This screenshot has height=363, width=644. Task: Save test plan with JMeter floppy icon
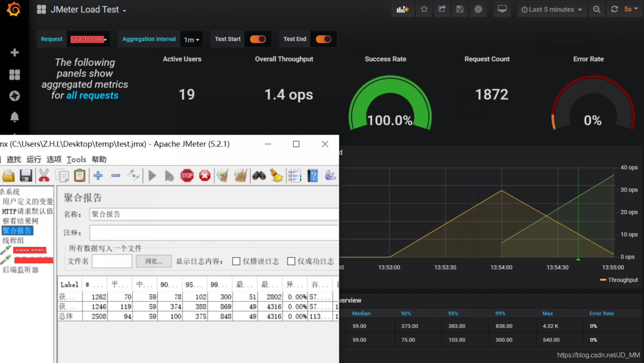[26, 176]
